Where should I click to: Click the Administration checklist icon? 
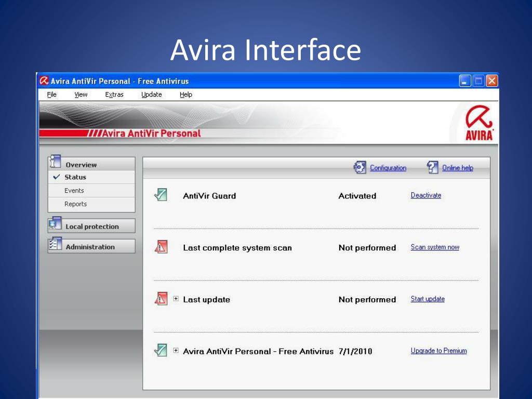[55, 244]
